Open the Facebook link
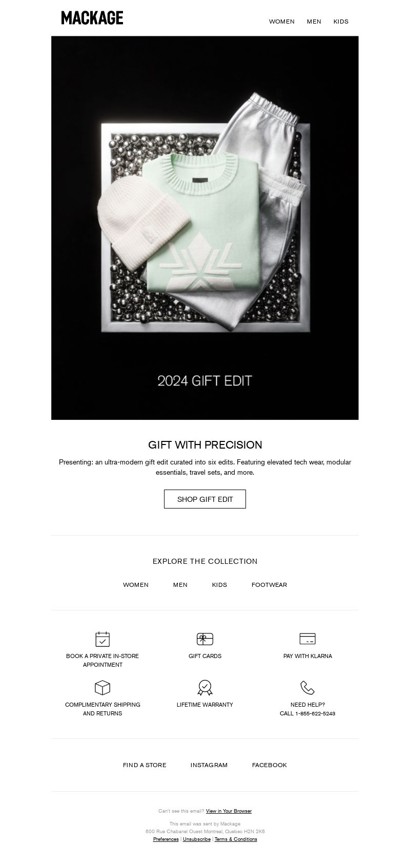This screenshot has width=410, height=868. coord(270,765)
